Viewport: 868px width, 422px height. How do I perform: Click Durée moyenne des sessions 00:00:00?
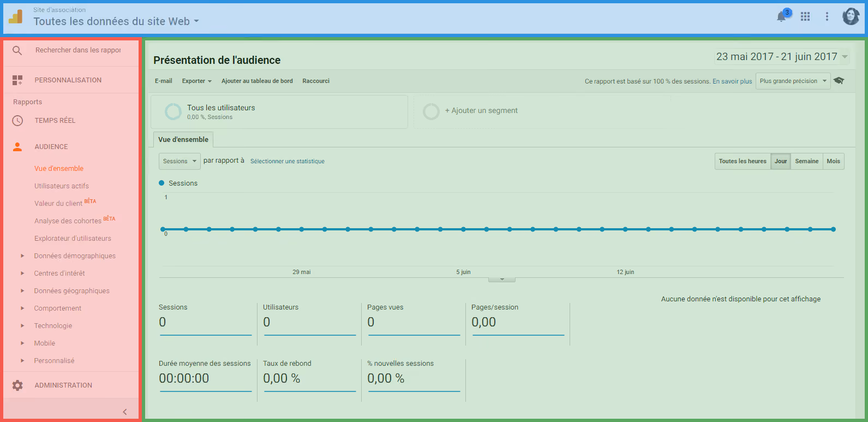click(184, 378)
